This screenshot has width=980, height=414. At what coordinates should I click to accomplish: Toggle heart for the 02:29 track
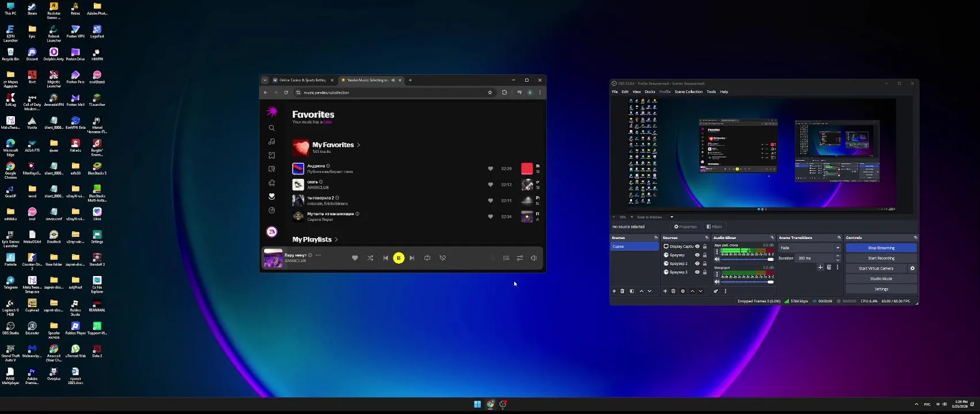click(491, 168)
